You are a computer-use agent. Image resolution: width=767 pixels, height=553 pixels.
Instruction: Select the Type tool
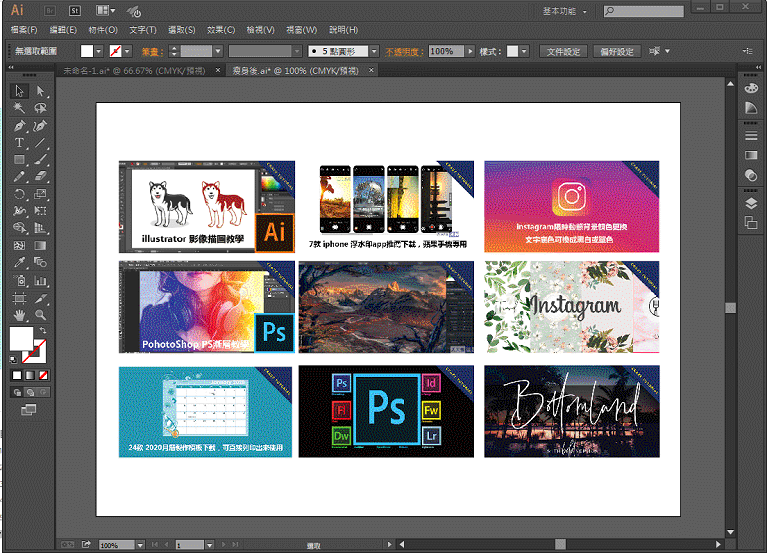[19, 143]
